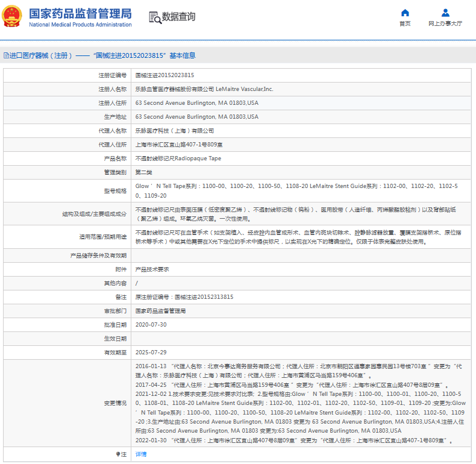Click the page heading 基本信息 title
The height and width of the screenshot is (464, 476).
pyautogui.click(x=183, y=55)
